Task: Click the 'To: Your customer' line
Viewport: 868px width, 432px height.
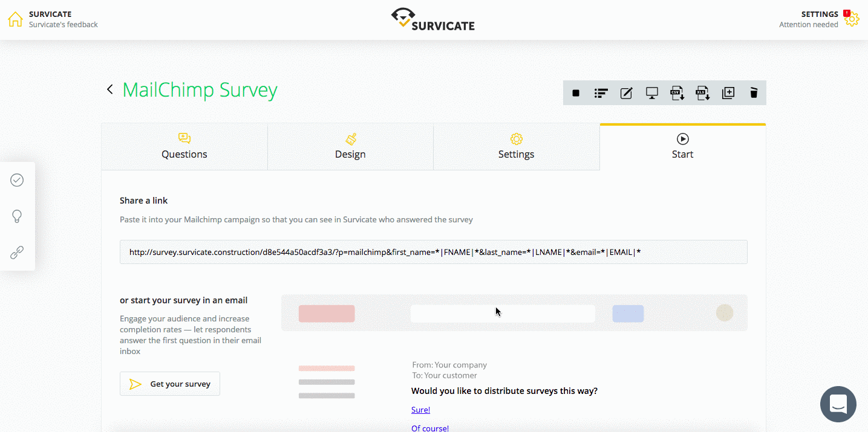Action: pos(445,375)
